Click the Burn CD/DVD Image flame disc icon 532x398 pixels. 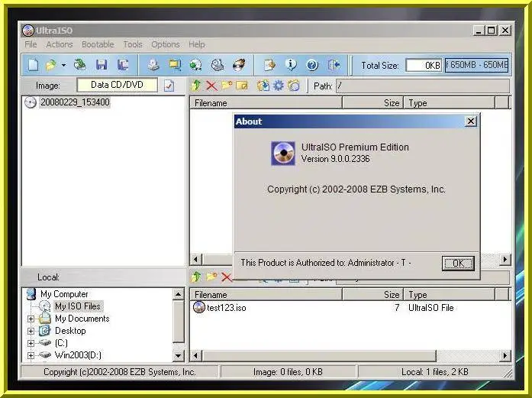click(239, 64)
